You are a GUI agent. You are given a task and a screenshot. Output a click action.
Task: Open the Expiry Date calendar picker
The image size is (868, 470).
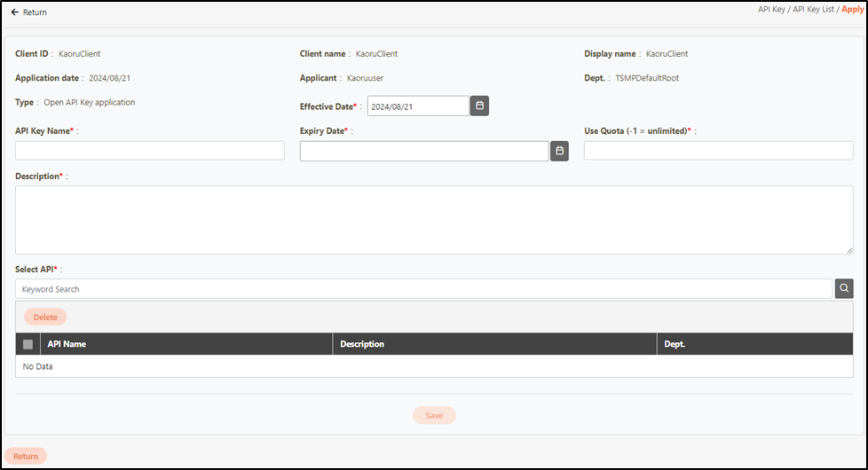[559, 151]
